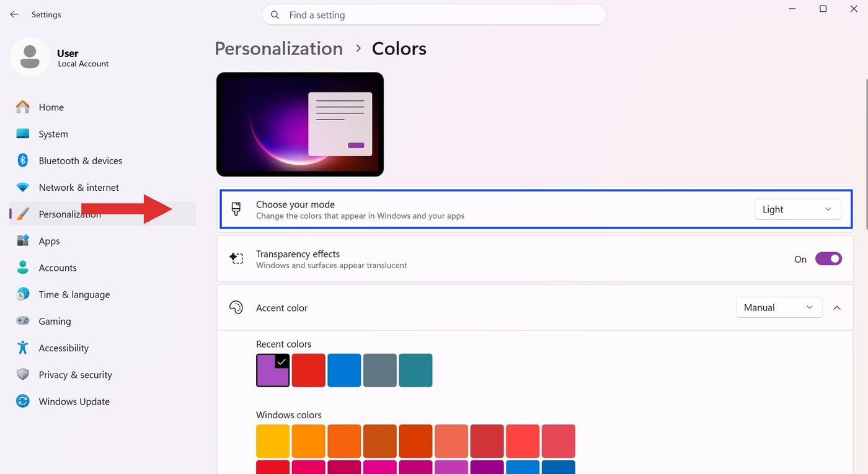Click the desktop color preview thumbnail

coord(300,125)
